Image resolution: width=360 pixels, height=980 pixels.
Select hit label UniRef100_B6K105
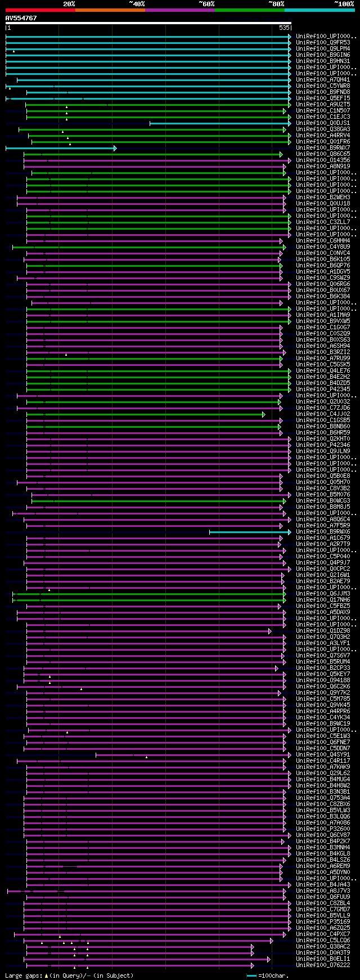click(x=323, y=259)
